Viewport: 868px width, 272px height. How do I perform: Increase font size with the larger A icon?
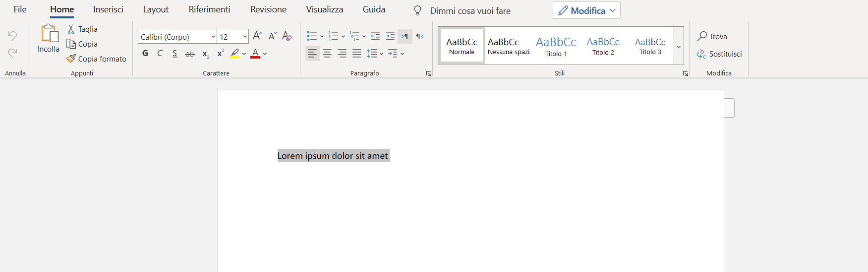257,36
